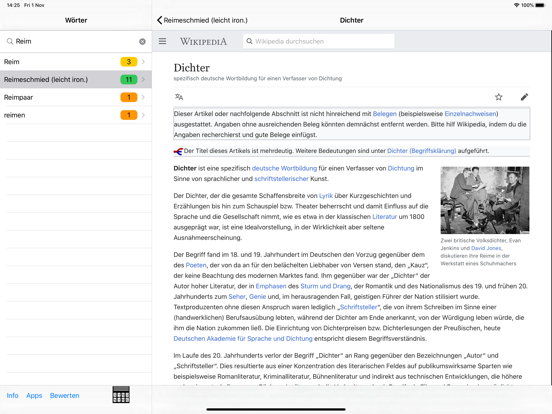Screen dimensions: 552x414
Task: Follow the Einzelnachweisen link
Action: (470, 114)
